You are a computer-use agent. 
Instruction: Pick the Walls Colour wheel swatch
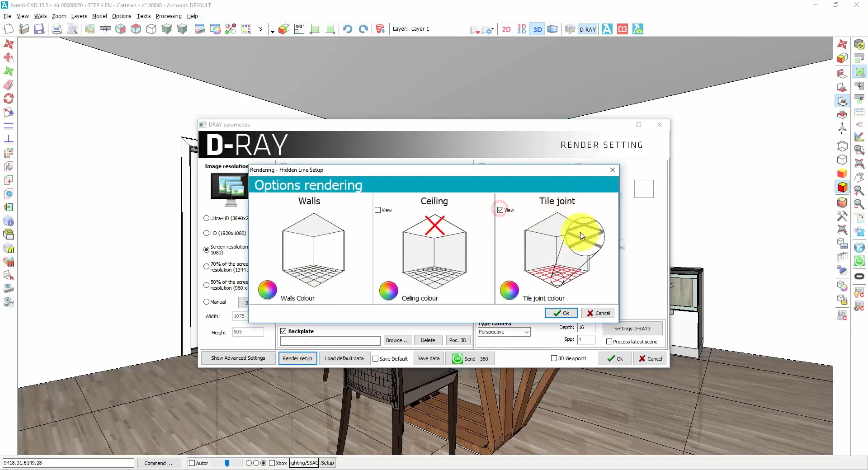click(268, 290)
